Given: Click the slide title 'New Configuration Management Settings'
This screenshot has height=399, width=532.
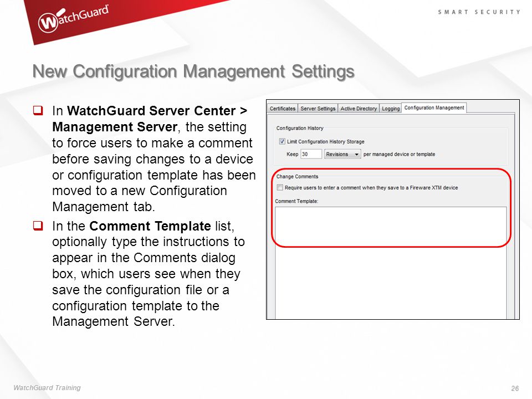Looking at the screenshot, I should [x=193, y=71].
